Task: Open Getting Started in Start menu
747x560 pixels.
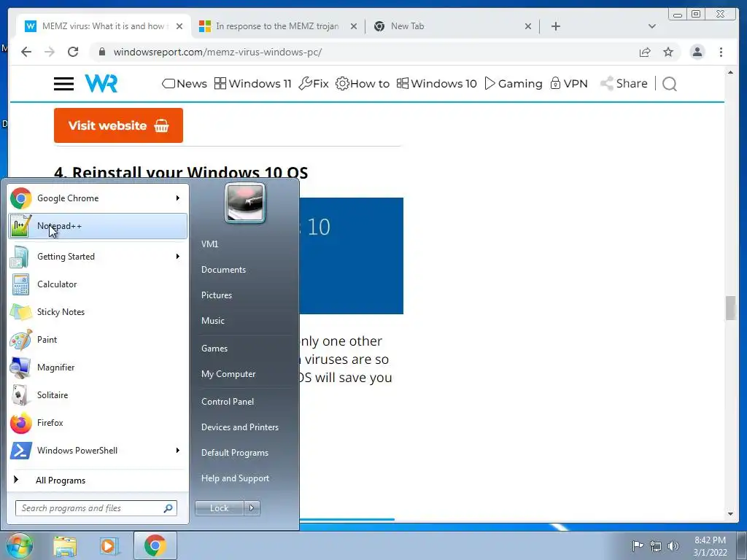Action: tap(98, 256)
